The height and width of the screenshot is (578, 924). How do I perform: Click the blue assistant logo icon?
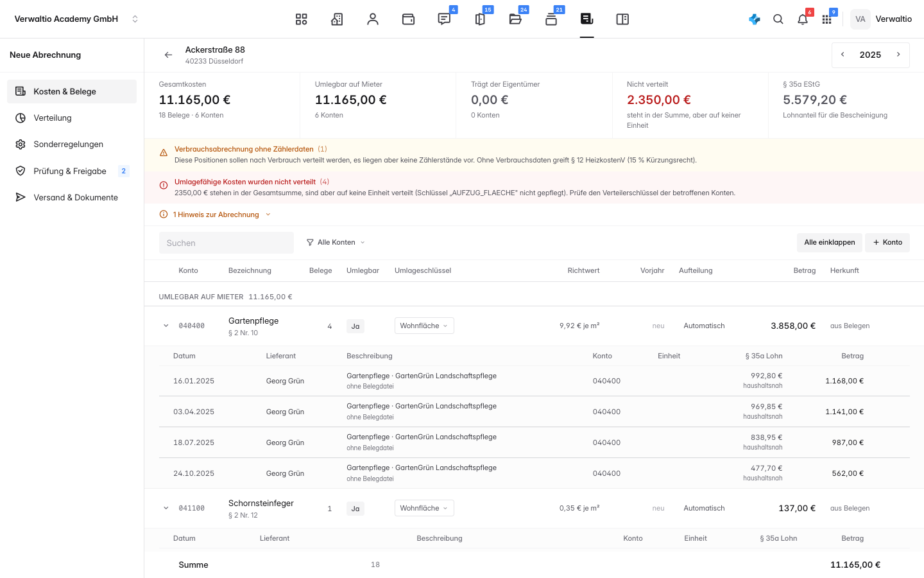(755, 19)
